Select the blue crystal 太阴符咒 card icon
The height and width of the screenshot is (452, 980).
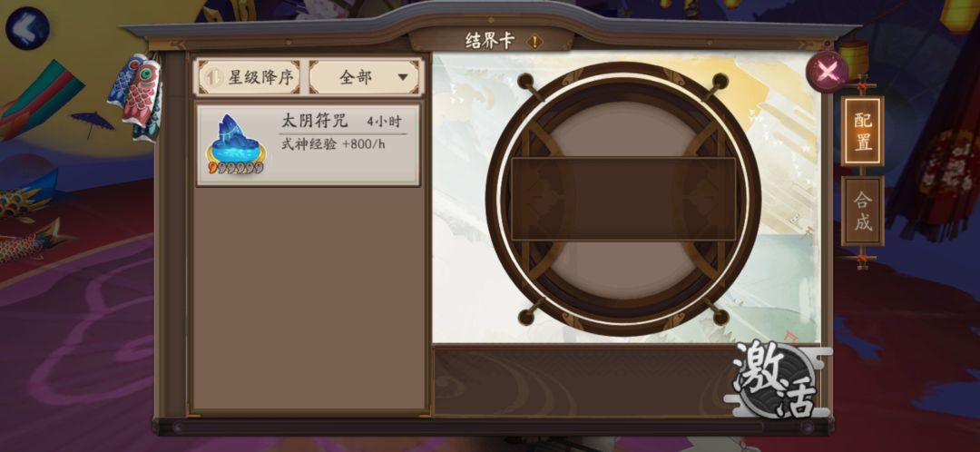[x=236, y=145]
